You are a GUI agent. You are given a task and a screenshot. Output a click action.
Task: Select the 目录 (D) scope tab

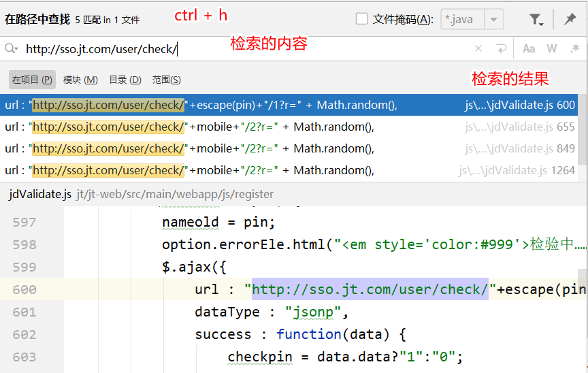pyautogui.click(x=125, y=80)
